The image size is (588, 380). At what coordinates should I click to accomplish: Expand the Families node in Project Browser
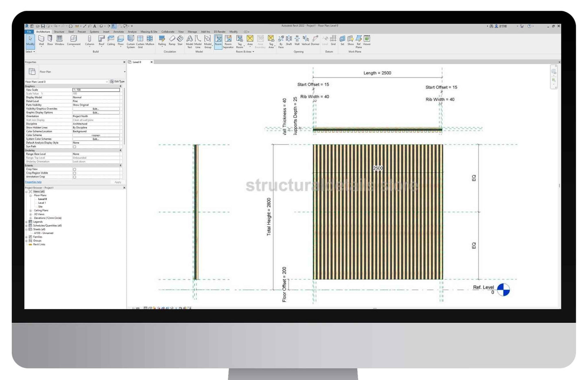(27, 237)
